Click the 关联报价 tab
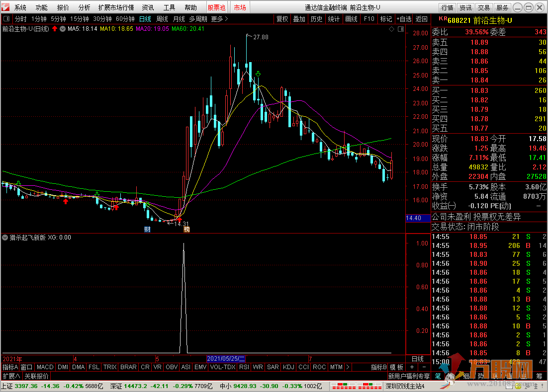548x392 pixels. pos(36,376)
